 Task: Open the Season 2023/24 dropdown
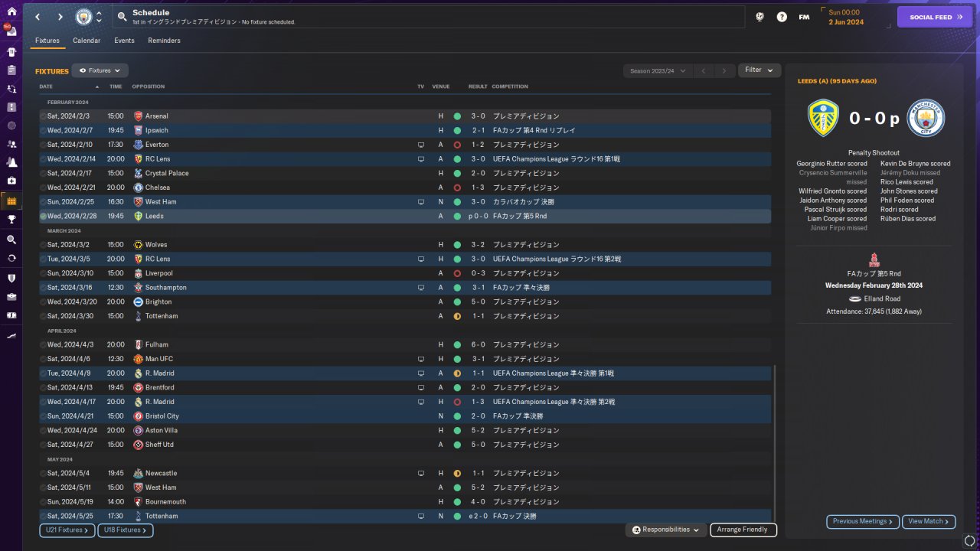pos(658,70)
